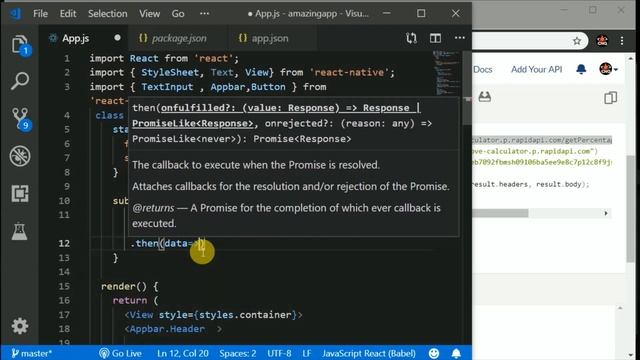Viewport: 640px width, 360px height.
Task: Click the Appbar.Header code line
Action: (173, 329)
